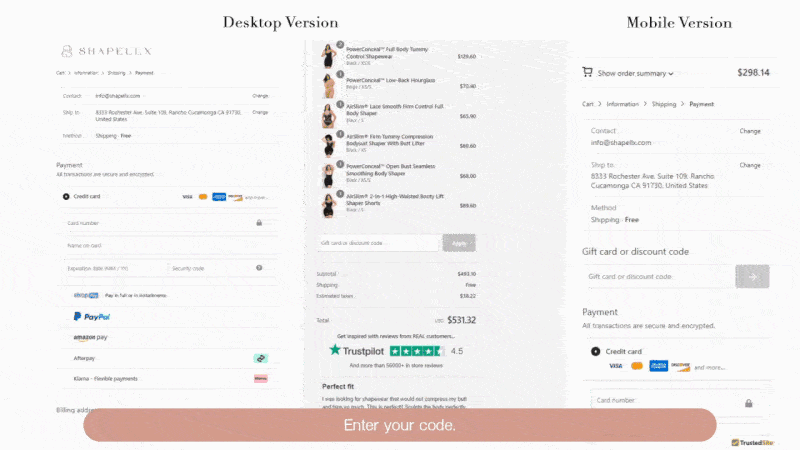Viewport: 800px width, 450px height.
Task: Click the Afterpay logo icon
Action: pos(261,359)
